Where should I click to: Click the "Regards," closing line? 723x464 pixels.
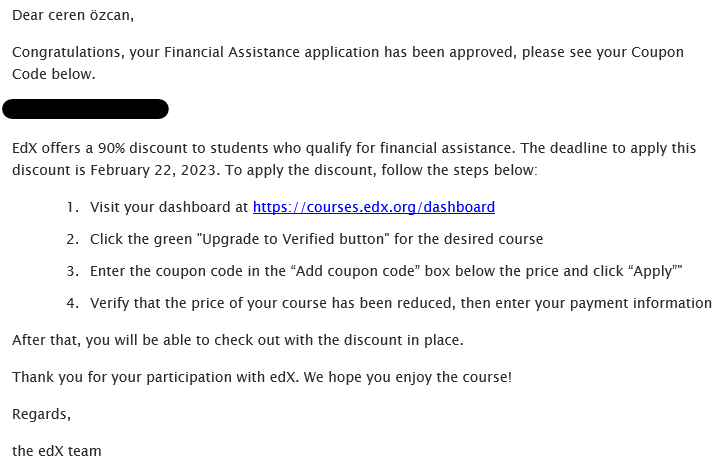pyautogui.click(x=41, y=414)
